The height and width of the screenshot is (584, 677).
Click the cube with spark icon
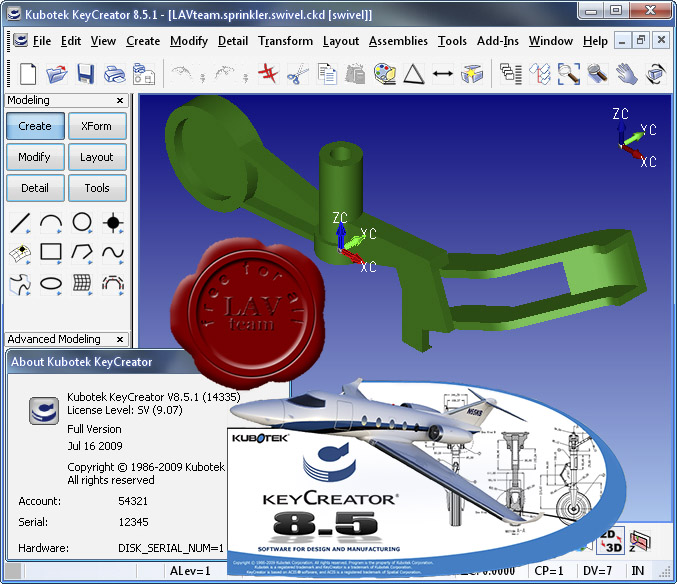[x=472, y=74]
